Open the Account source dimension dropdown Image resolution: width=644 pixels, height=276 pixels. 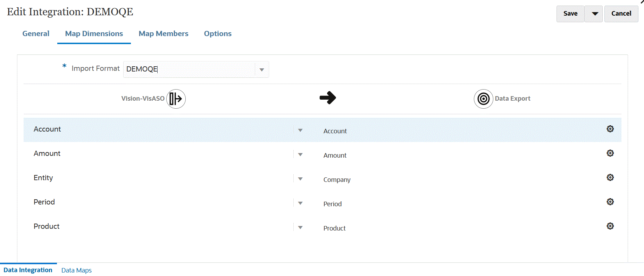coord(300,130)
